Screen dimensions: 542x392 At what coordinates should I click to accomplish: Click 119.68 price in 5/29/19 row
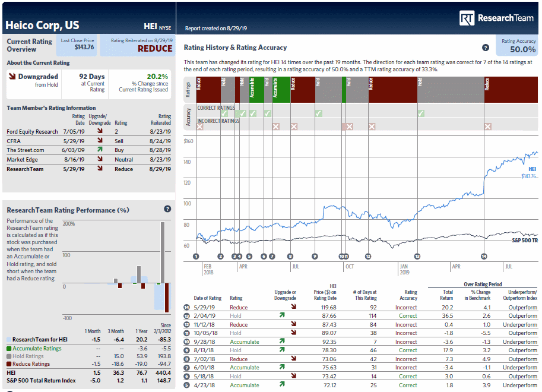(x=328, y=308)
